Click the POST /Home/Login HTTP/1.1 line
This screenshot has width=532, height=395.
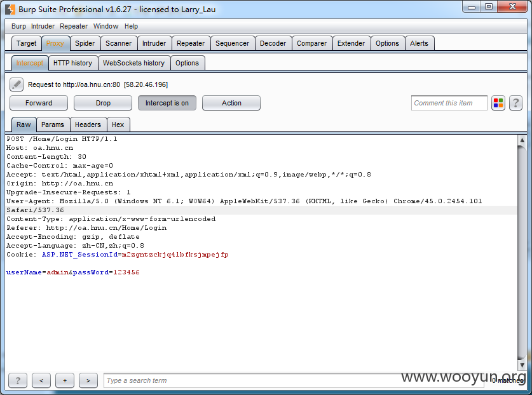coord(62,139)
